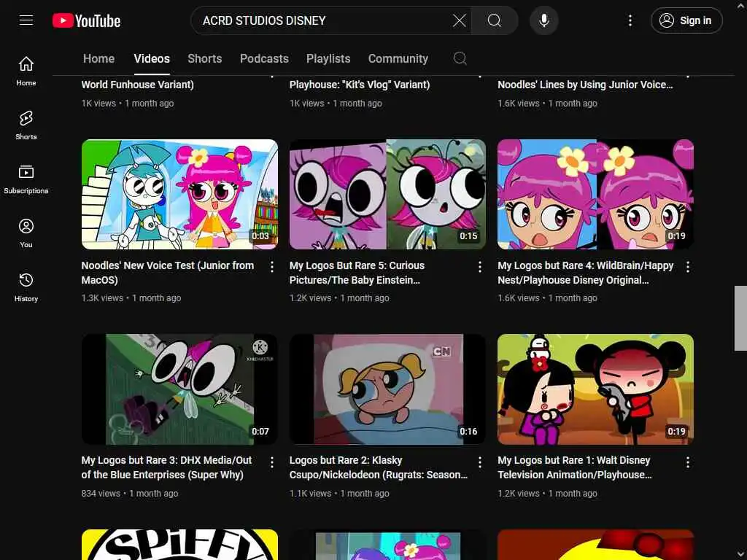Play My Logos but Rare 4 thumbnail
Screen dimensions: 747x560
[x=595, y=194]
